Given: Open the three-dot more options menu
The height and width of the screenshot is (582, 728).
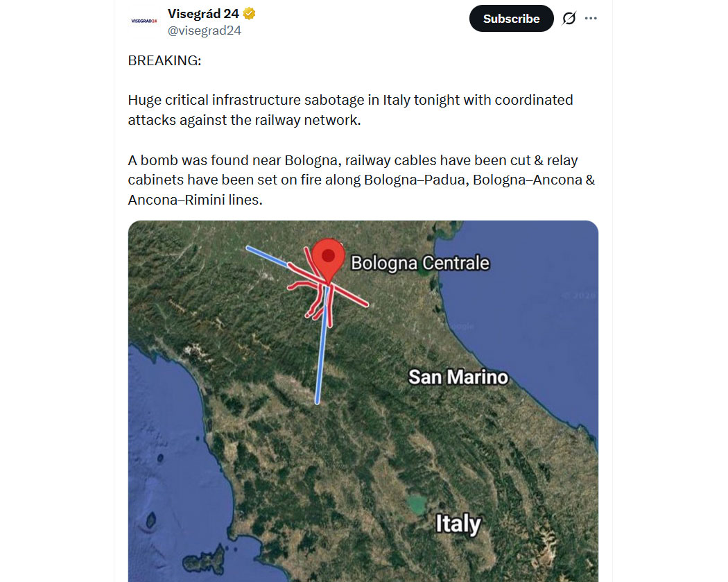Looking at the screenshot, I should tap(591, 19).
